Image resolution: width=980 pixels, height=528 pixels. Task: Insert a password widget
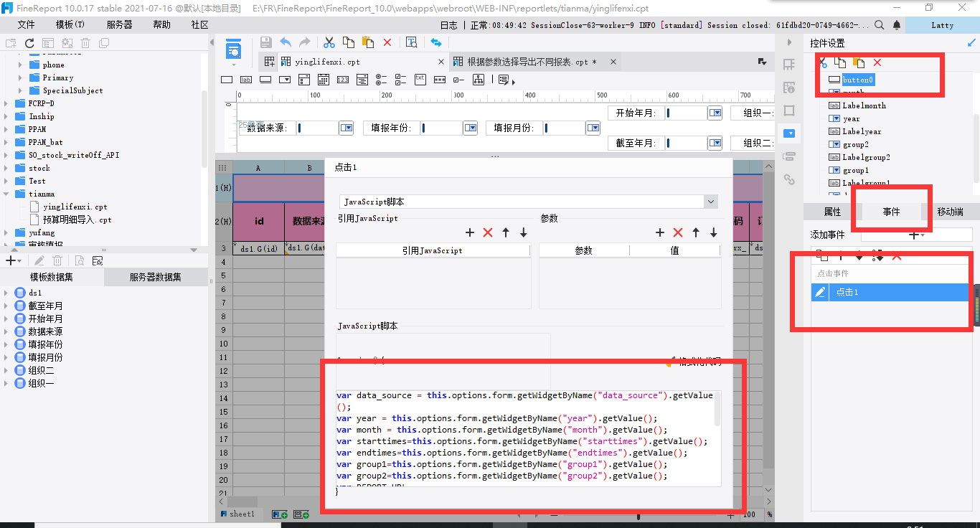click(x=440, y=79)
